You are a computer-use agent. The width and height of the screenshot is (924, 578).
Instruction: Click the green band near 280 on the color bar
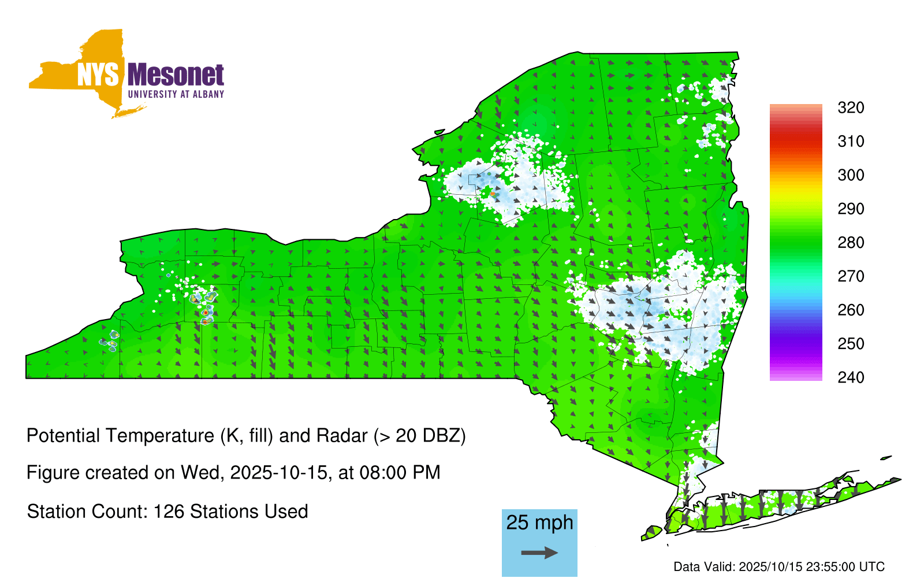795,242
